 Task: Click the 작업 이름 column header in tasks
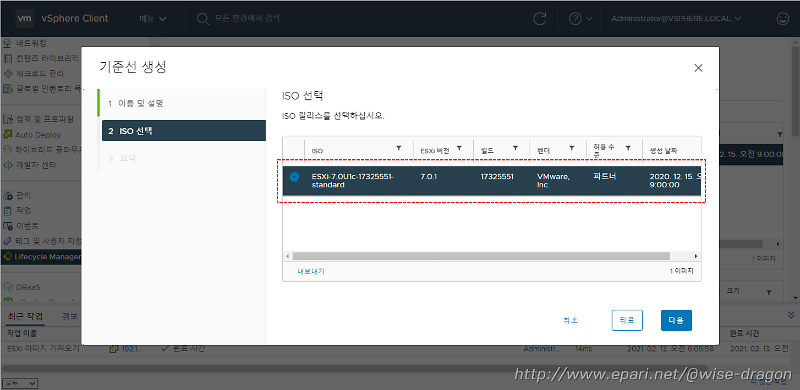[x=23, y=333]
